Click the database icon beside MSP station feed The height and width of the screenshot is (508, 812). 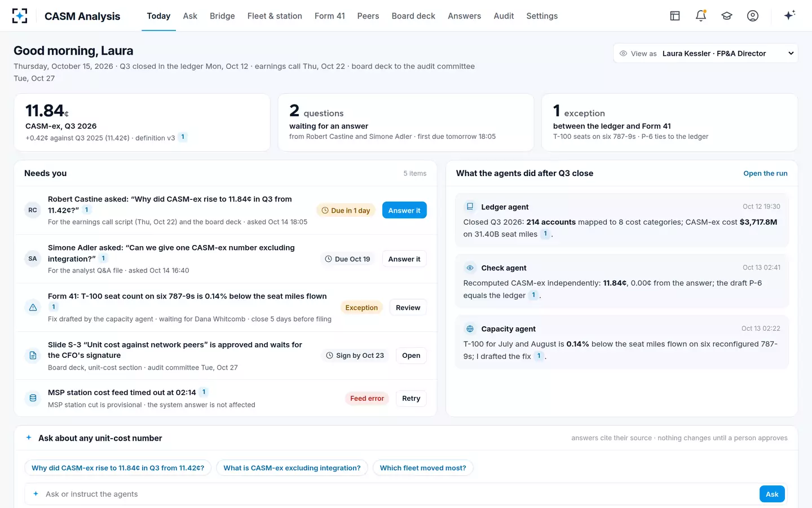coord(33,398)
